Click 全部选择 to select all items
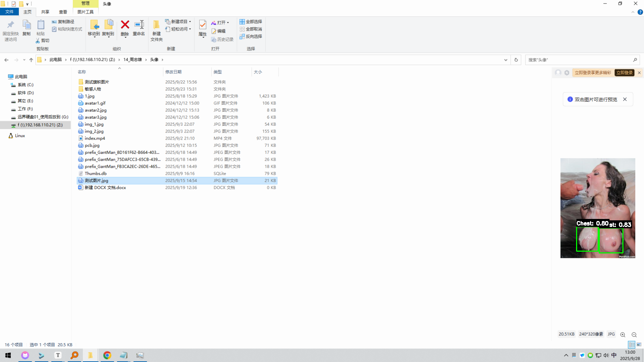644x362 pixels. coord(251,22)
